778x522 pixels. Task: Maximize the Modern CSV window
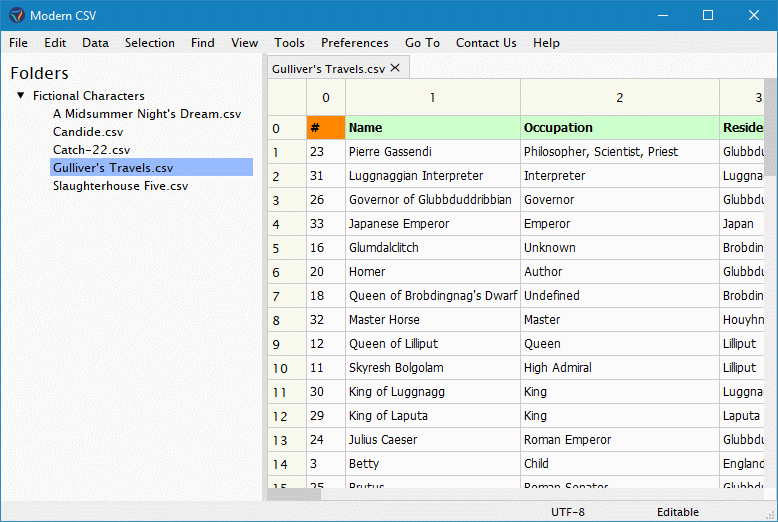[x=708, y=15]
